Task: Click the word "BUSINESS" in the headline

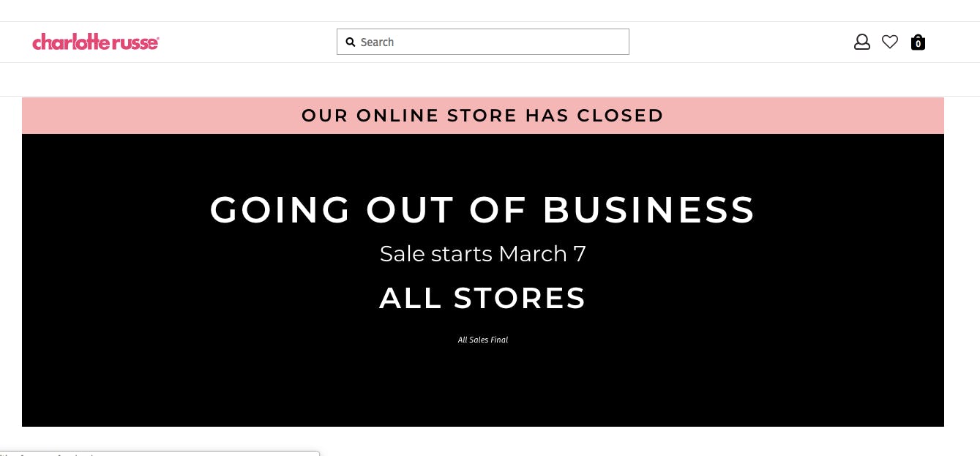Action: [x=648, y=210]
